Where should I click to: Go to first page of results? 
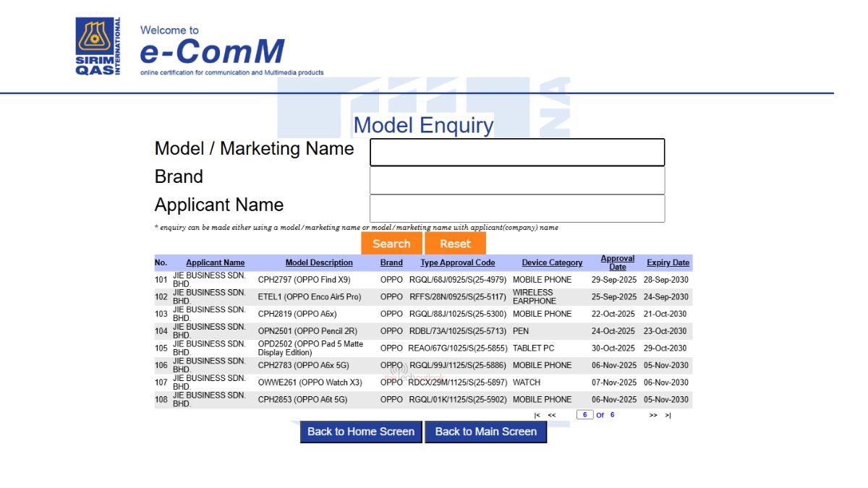pos(537,416)
